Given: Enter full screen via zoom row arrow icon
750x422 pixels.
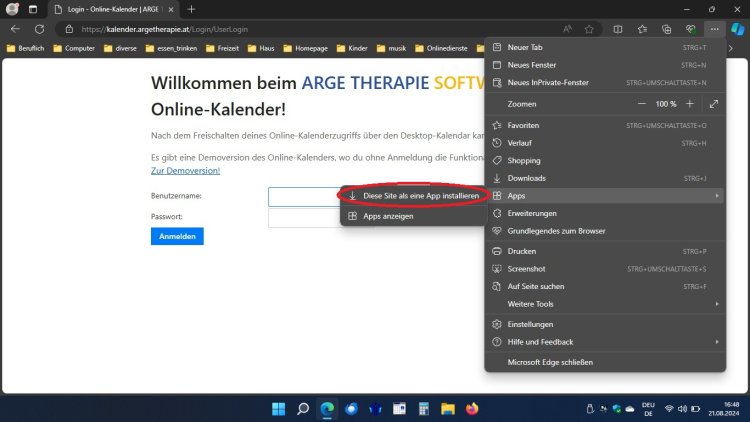Looking at the screenshot, I should pos(714,104).
